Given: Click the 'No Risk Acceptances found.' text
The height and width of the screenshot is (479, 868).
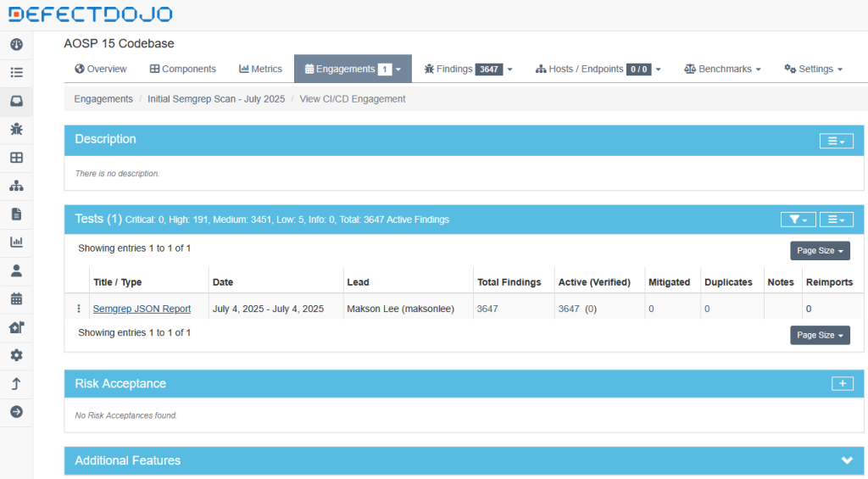Looking at the screenshot, I should click(125, 415).
